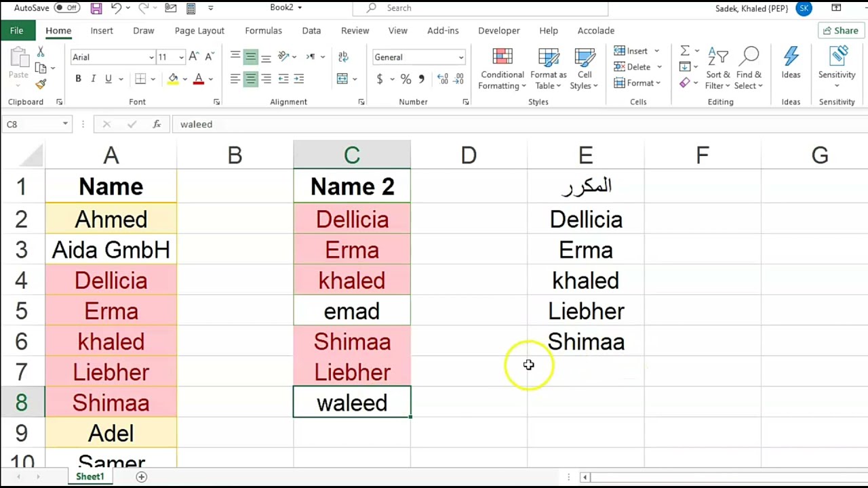Open the Format as Table gallery
The height and width of the screenshot is (488, 868).
pos(548,68)
